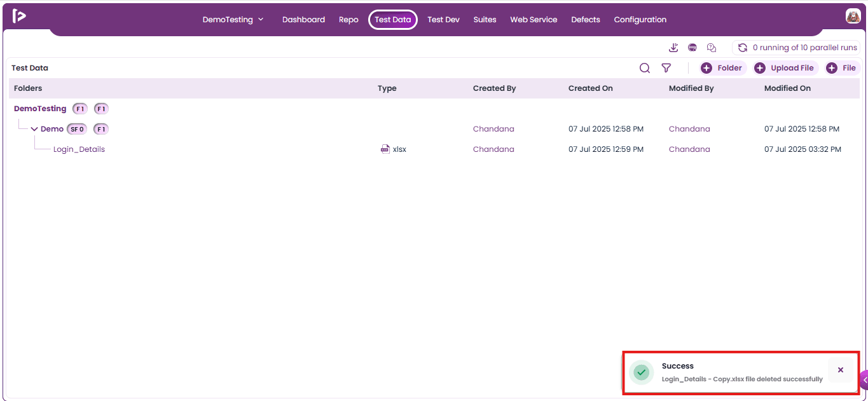Click the Upload File button
Viewport: 868px width, 401px height.
[x=785, y=68]
